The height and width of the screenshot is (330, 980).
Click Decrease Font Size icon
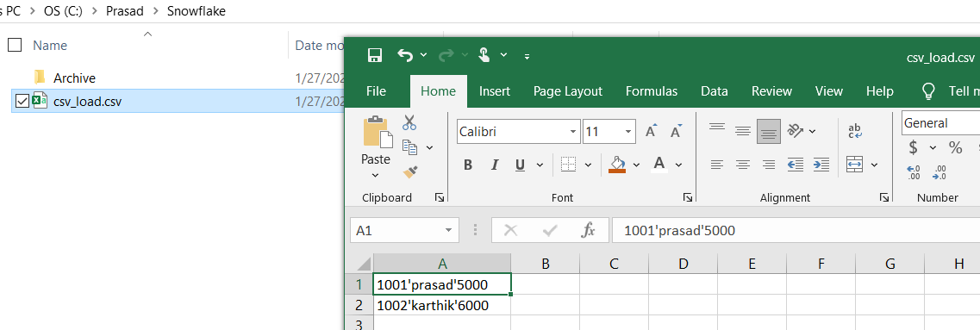click(x=677, y=131)
